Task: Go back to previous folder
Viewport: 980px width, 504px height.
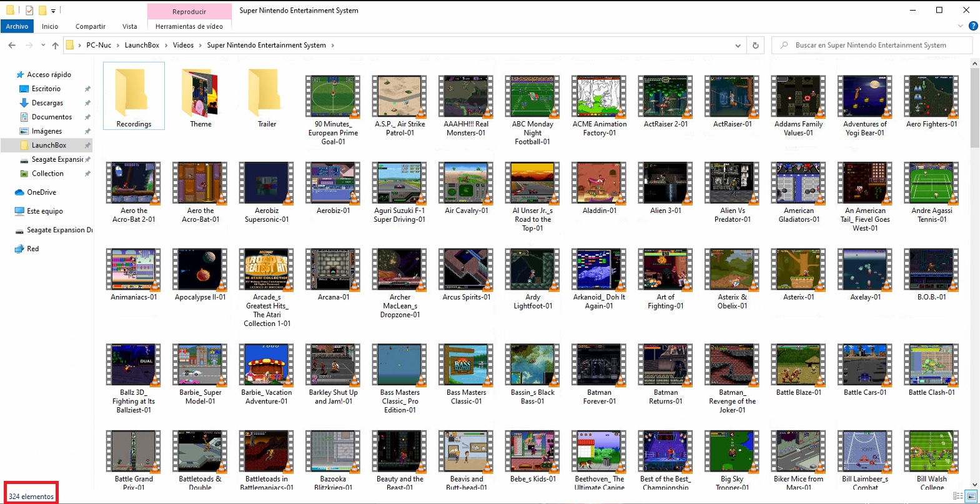Action: point(12,45)
